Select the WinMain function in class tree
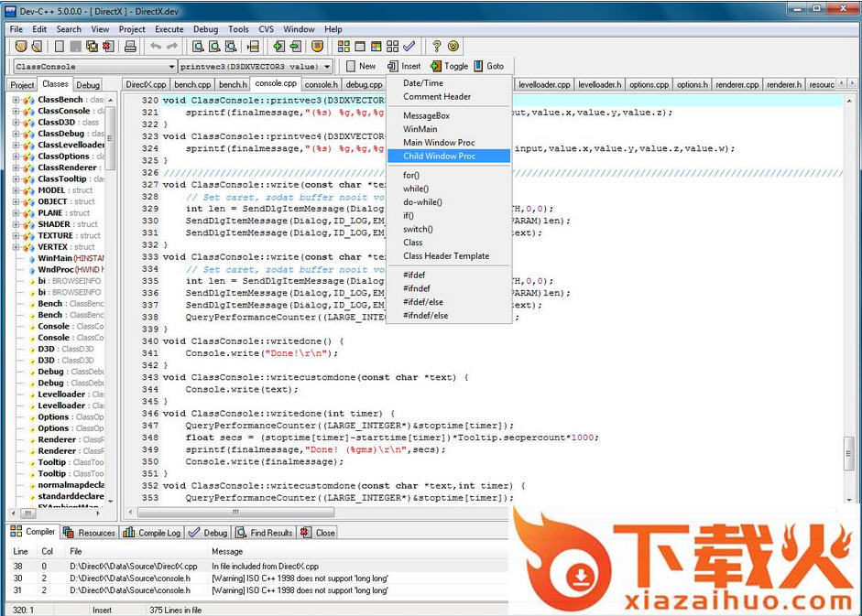 (71, 258)
